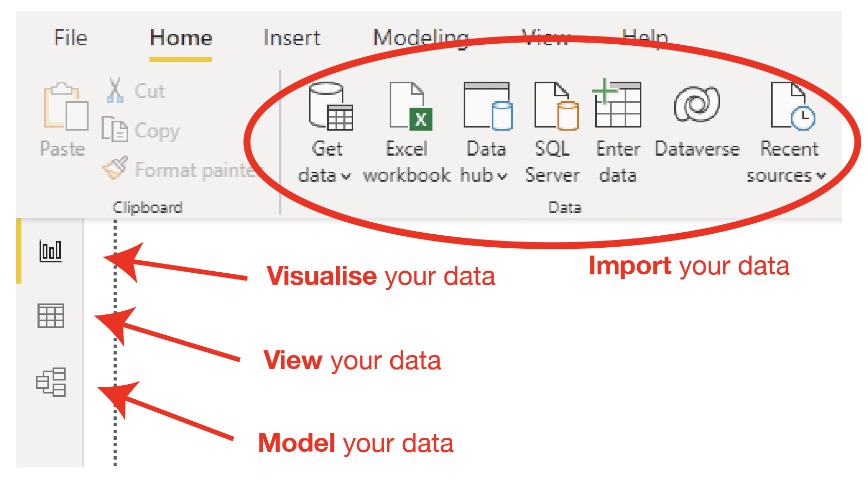Click the Copy button

click(142, 130)
